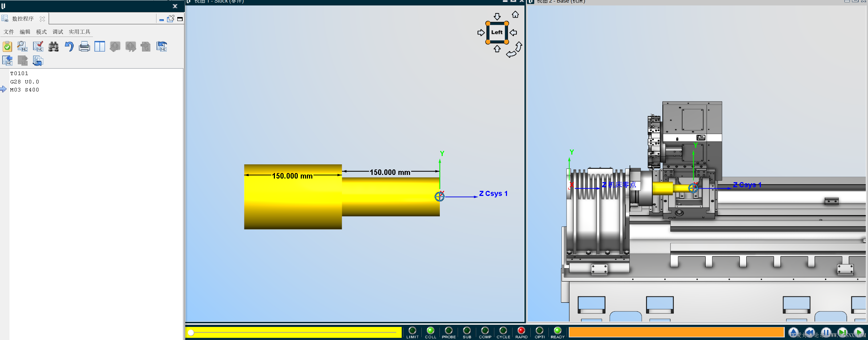Screen dimensions: 868x340
Task: Click the NC icon with left arrow
Action: pyautogui.click(x=7, y=61)
